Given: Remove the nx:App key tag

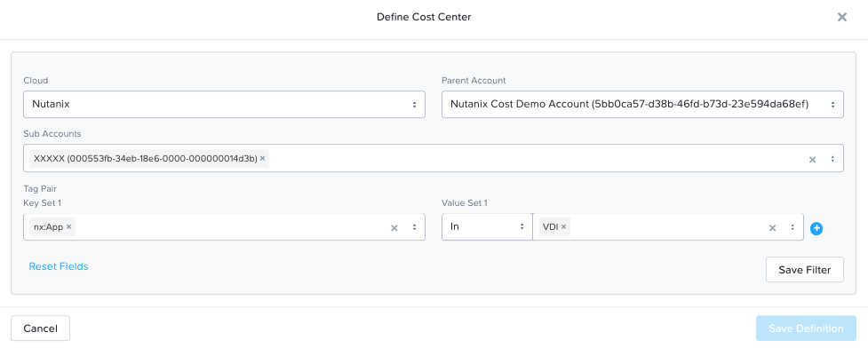Looking at the screenshot, I should click(x=68, y=226).
